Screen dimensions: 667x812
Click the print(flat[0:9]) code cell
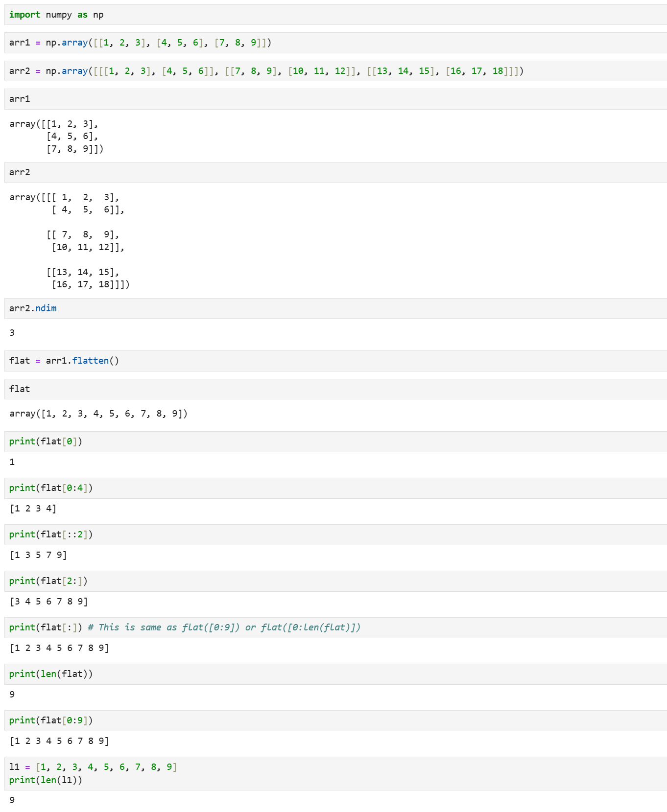click(x=51, y=720)
